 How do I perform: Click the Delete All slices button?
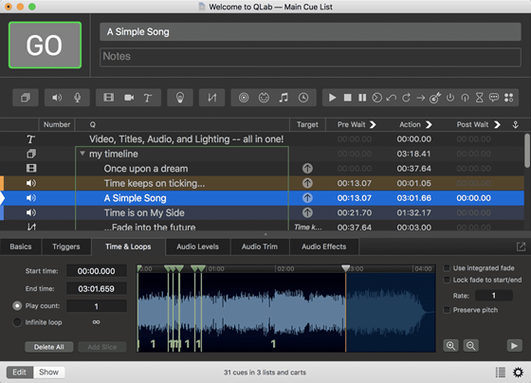coord(49,347)
